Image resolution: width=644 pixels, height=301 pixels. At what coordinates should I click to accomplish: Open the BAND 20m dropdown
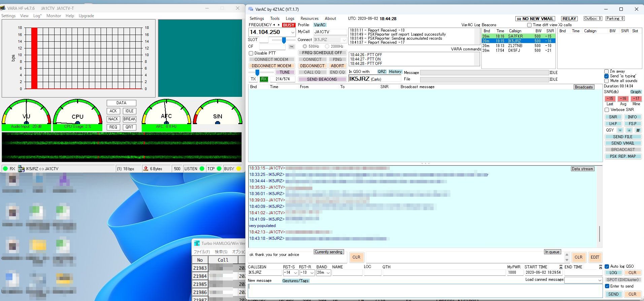[x=328, y=273]
